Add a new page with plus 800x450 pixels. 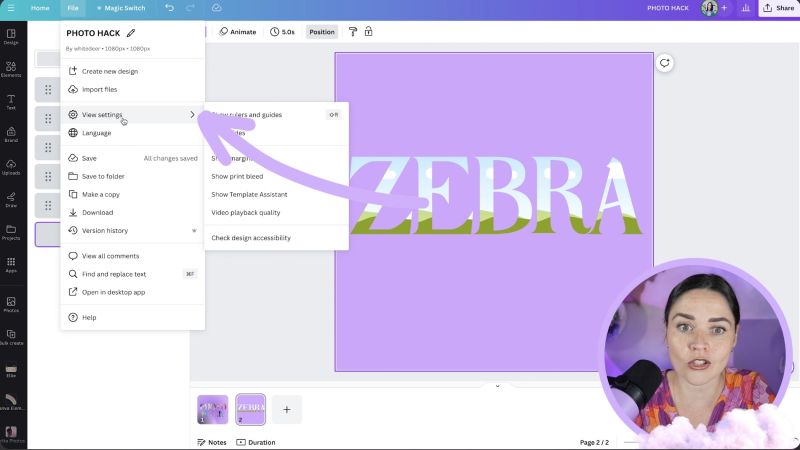(287, 409)
